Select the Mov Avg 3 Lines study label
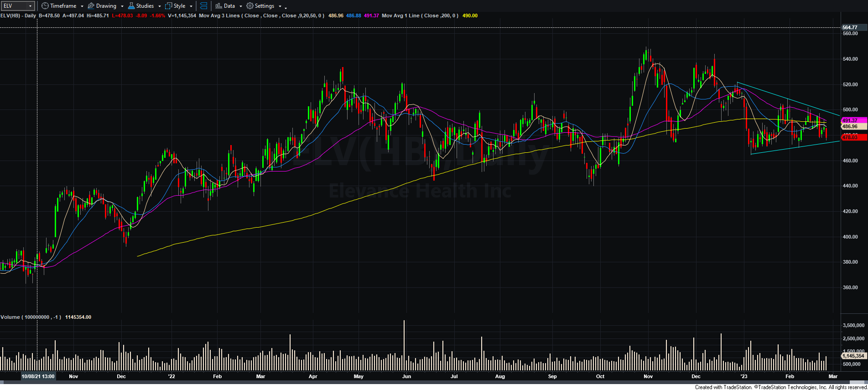Image resolution: width=868 pixels, height=390 pixels. (x=219, y=16)
